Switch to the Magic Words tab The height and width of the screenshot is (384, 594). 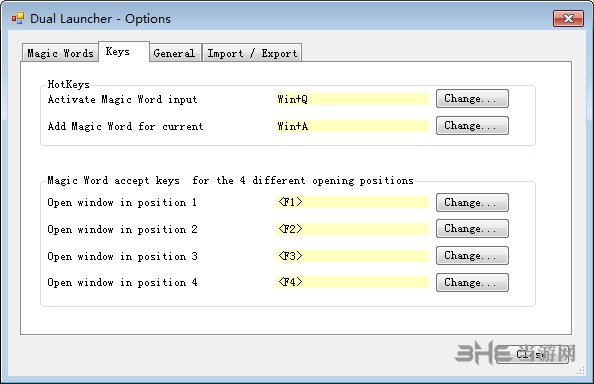tap(60, 53)
